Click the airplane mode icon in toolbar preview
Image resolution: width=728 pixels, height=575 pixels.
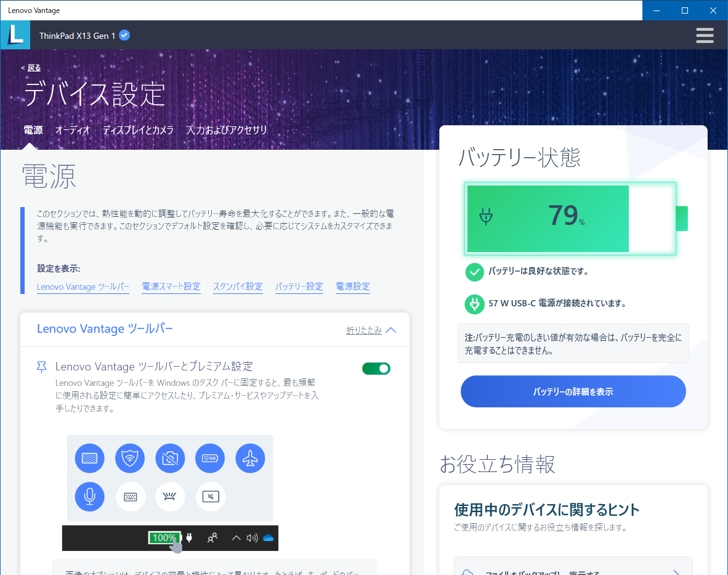(250, 459)
